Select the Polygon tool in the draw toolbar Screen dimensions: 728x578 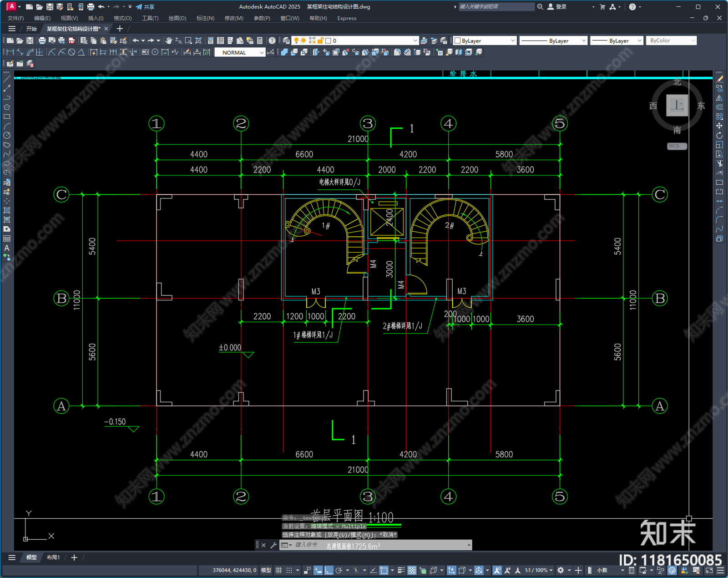pyautogui.click(x=7, y=107)
